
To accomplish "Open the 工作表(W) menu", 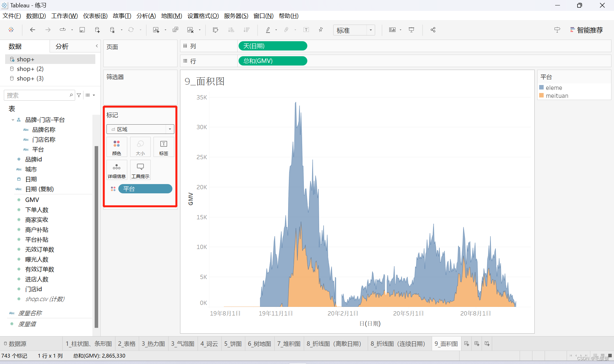I will point(65,16).
